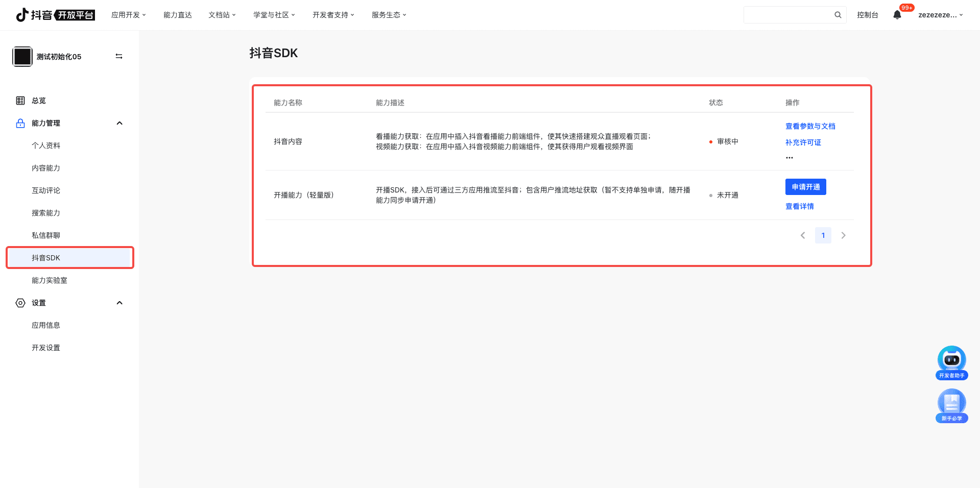Screen dimensions: 980x488
Task: Open the 开发者支持 dropdown menu
Action: click(x=333, y=15)
